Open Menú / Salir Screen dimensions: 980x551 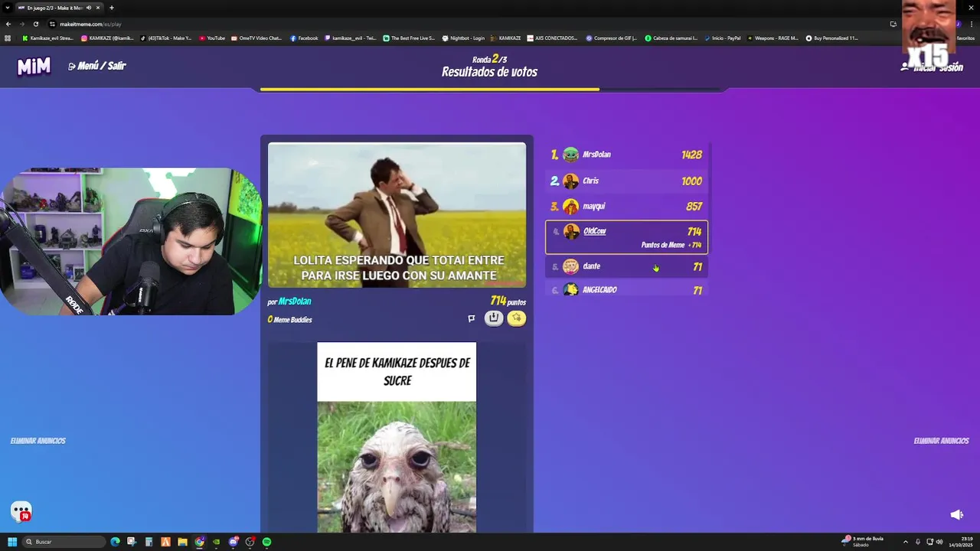(x=97, y=66)
